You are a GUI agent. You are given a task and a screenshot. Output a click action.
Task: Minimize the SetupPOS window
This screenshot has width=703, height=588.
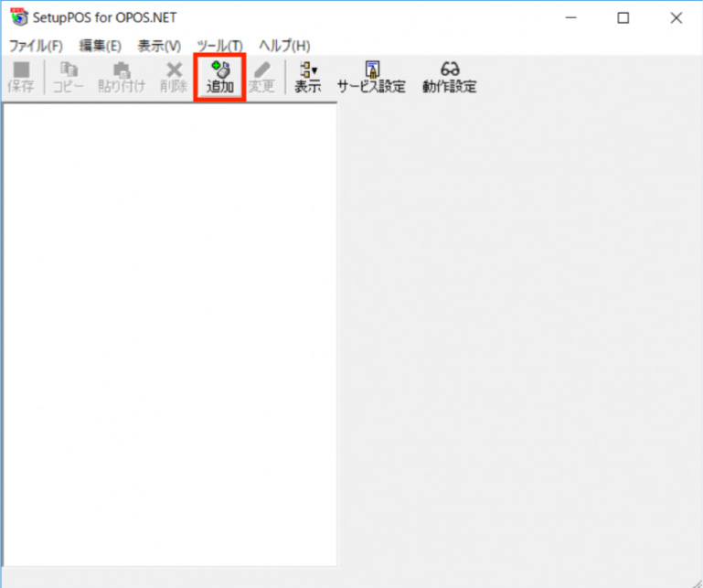570,17
